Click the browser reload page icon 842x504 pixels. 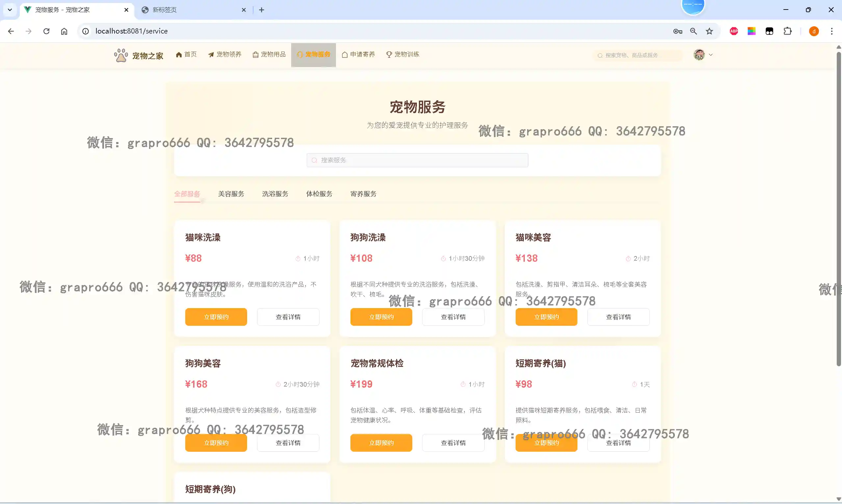(46, 31)
